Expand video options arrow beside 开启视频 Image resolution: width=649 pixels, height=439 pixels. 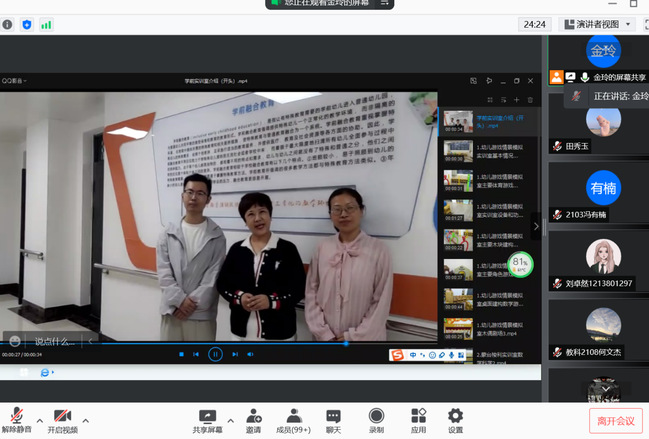coord(86,420)
